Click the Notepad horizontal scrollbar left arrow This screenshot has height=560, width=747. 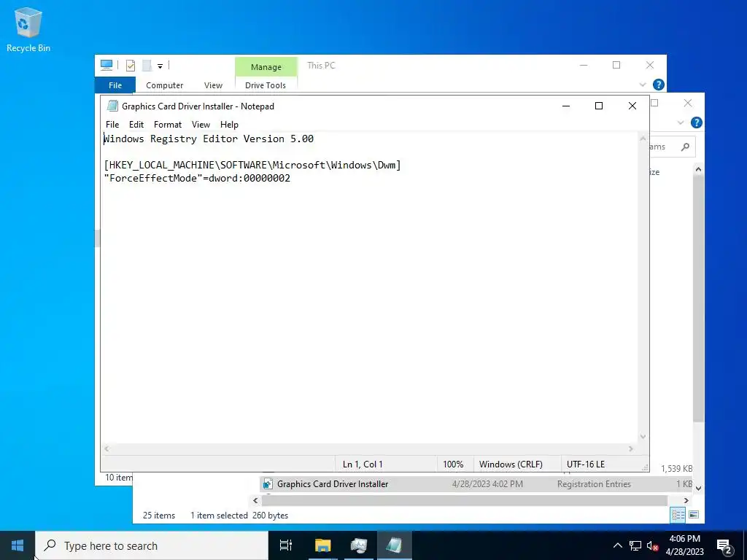pyautogui.click(x=107, y=448)
